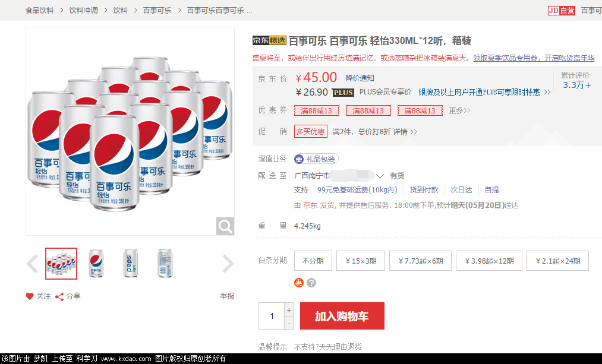Click the magnifier zoom icon on product image
The height and width of the screenshot is (364, 602).
[x=225, y=226]
